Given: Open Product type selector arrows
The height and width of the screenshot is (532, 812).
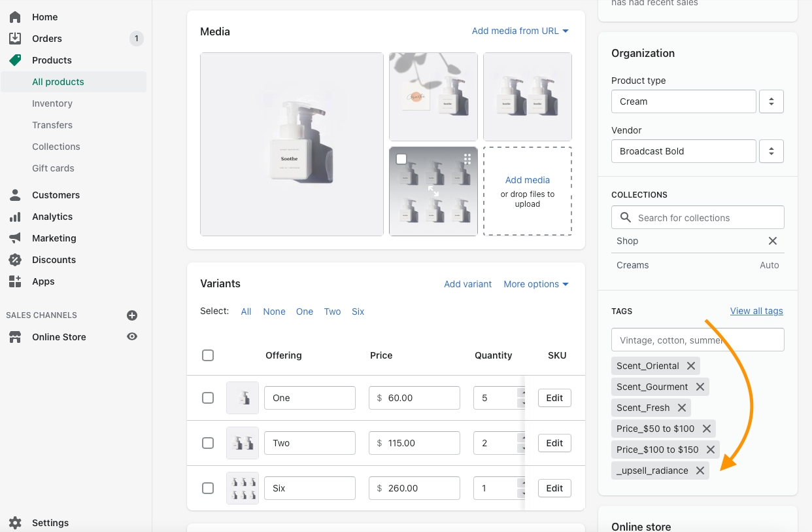Looking at the screenshot, I should click(771, 101).
